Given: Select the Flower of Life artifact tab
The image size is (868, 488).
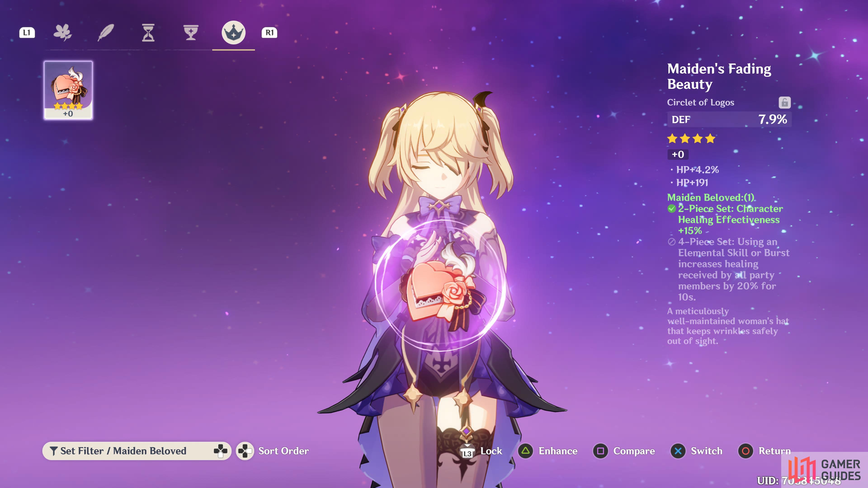Looking at the screenshot, I should coord(63,33).
